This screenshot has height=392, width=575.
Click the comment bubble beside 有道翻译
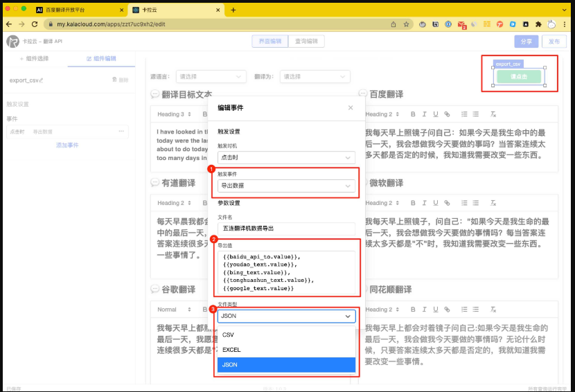pos(154,183)
